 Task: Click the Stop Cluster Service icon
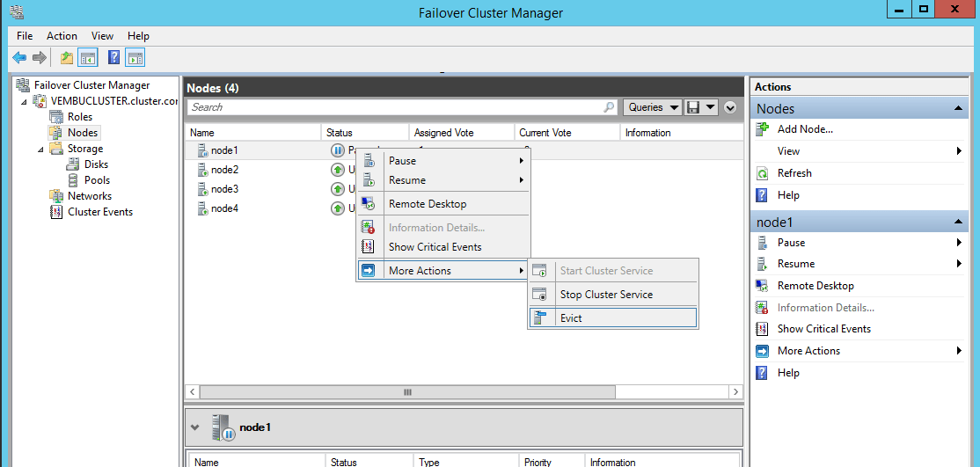coord(540,295)
